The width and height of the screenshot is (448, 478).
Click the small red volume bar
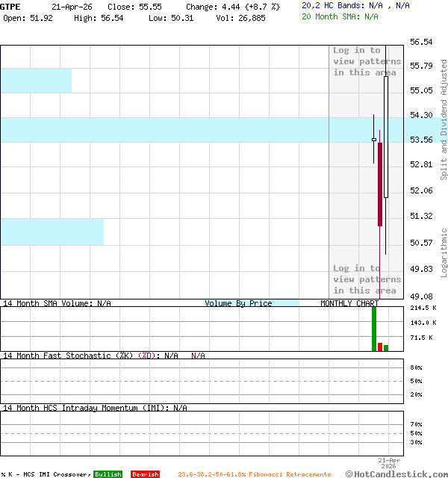(380, 347)
